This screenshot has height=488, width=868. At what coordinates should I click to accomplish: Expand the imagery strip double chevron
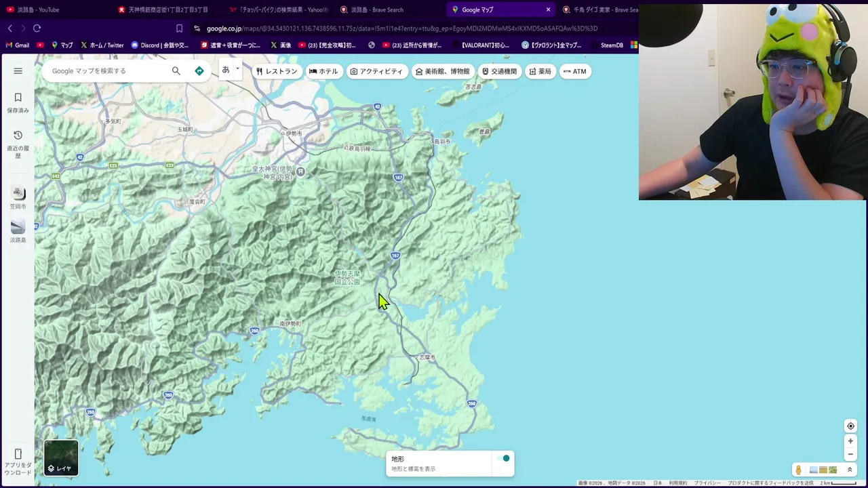850,470
